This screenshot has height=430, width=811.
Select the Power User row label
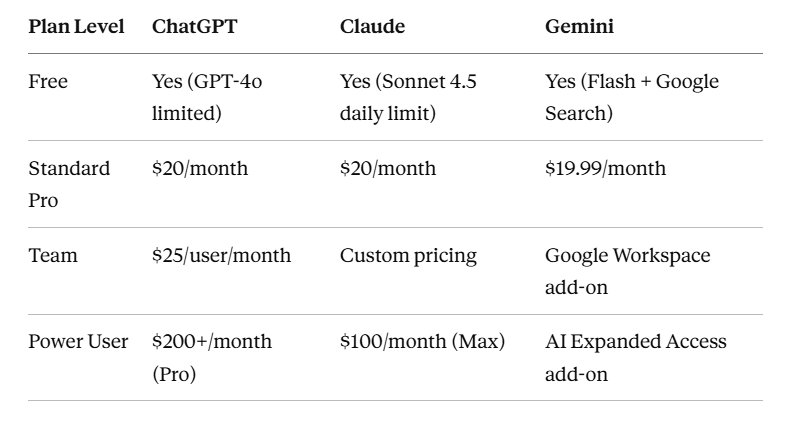[78, 342]
